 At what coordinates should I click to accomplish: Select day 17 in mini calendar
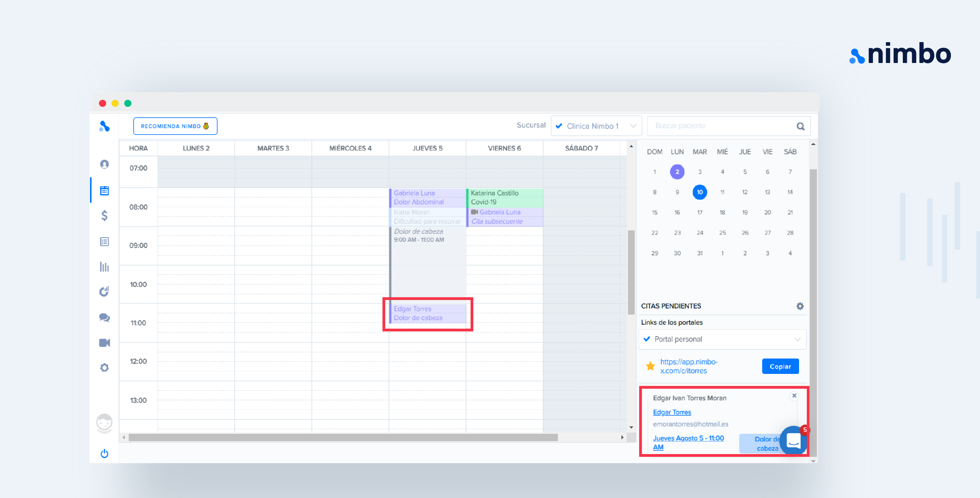700,212
